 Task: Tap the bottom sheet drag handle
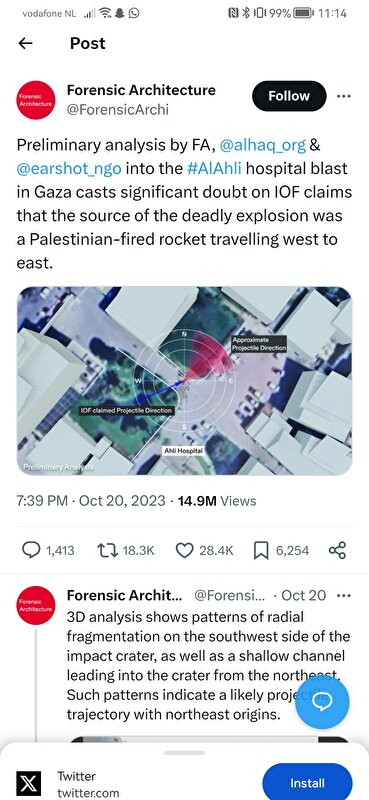pos(184,752)
